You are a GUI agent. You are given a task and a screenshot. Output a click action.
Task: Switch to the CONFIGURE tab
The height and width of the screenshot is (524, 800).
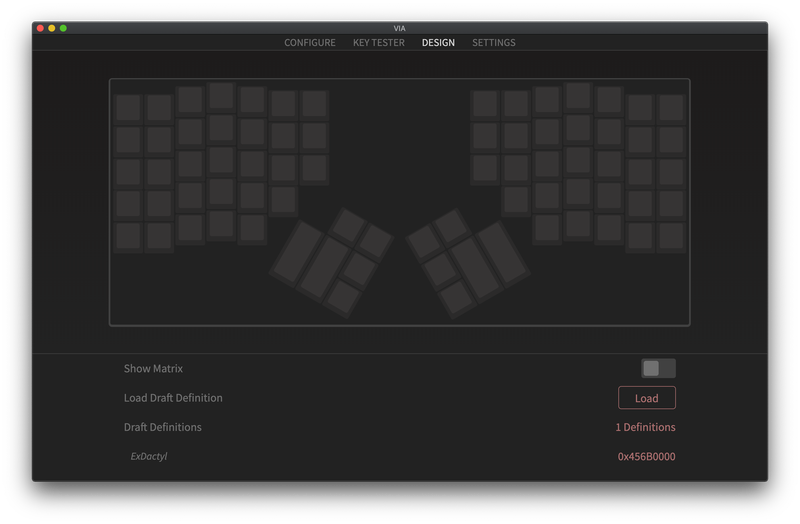click(310, 42)
